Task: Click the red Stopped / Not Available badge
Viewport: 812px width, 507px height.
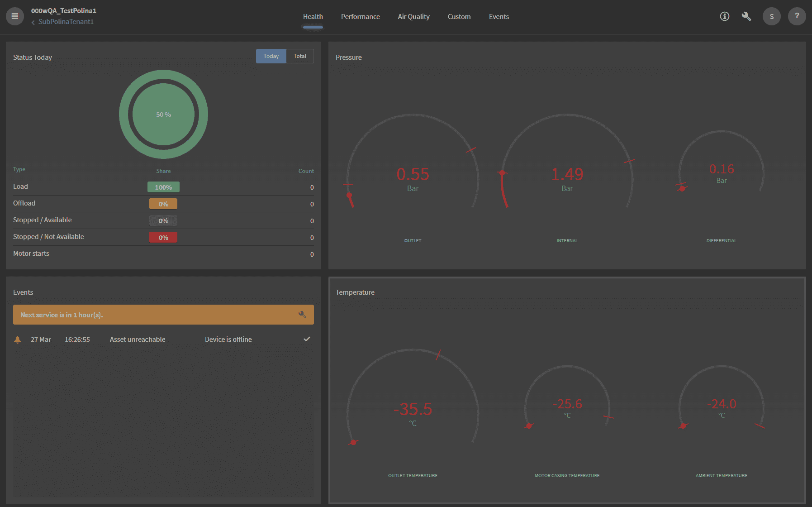Action: click(163, 237)
